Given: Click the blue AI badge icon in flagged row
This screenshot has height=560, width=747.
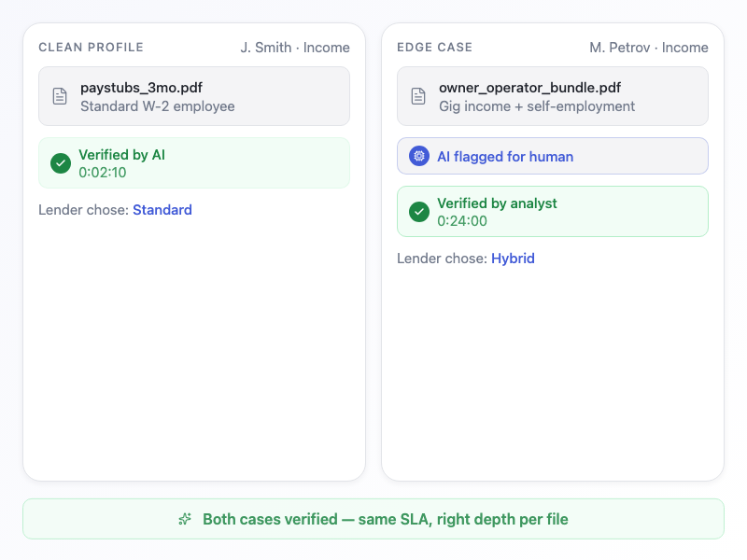Looking at the screenshot, I should coord(419,157).
